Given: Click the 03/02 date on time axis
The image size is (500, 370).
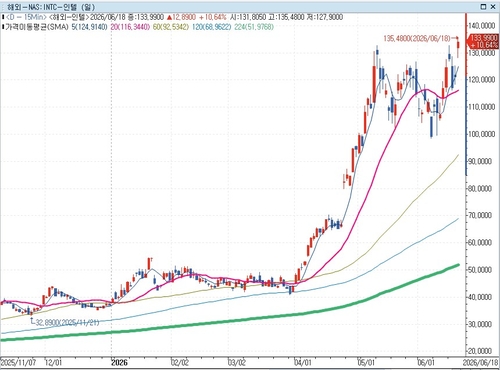Looking at the screenshot, I should (237, 363).
